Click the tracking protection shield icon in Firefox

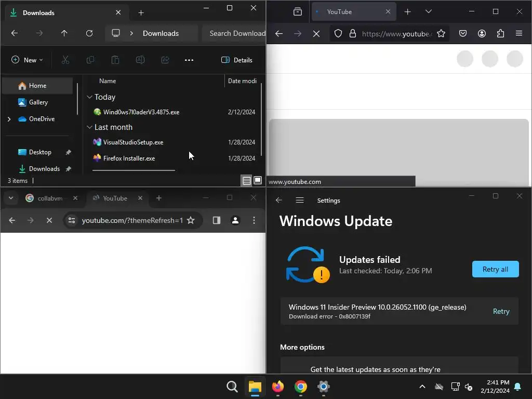338,34
